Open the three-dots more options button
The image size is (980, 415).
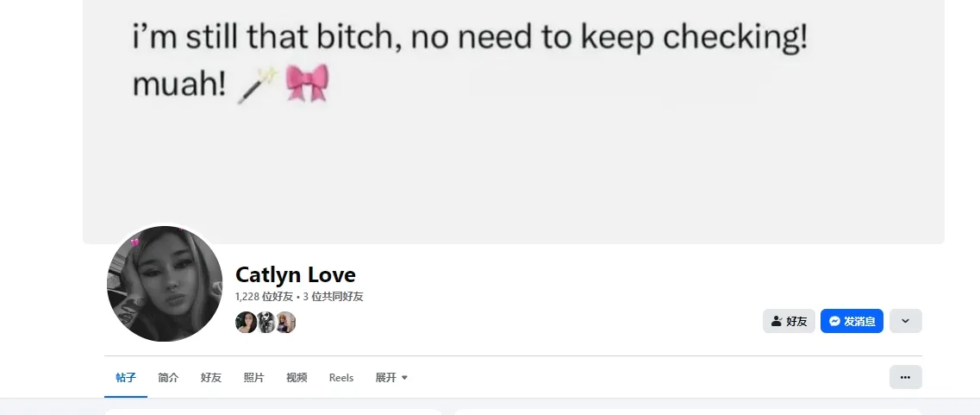click(x=905, y=377)
